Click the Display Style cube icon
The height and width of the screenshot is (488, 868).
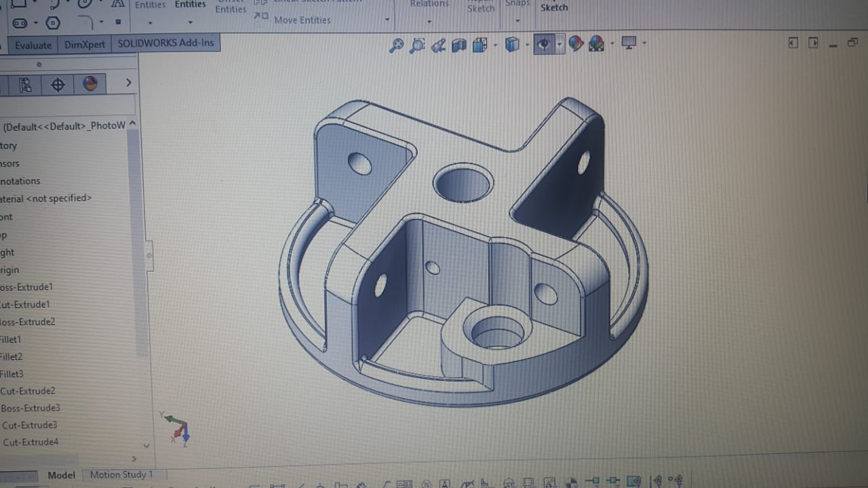[x=513, y=45]
